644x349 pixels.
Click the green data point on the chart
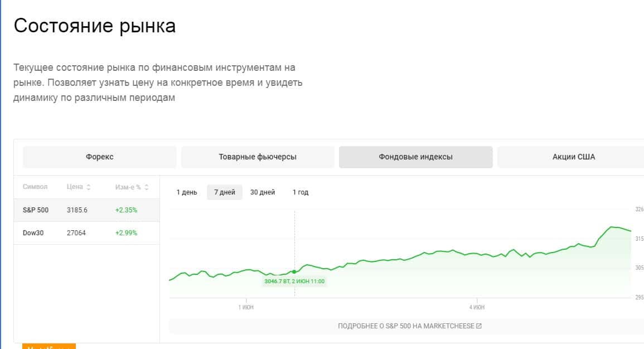point(294,272)
